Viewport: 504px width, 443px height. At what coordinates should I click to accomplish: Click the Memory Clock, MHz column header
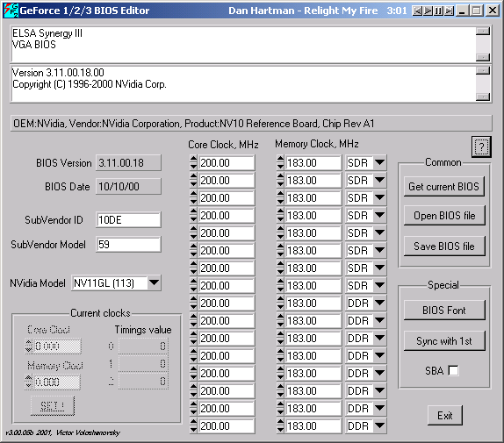click(317, 144)
